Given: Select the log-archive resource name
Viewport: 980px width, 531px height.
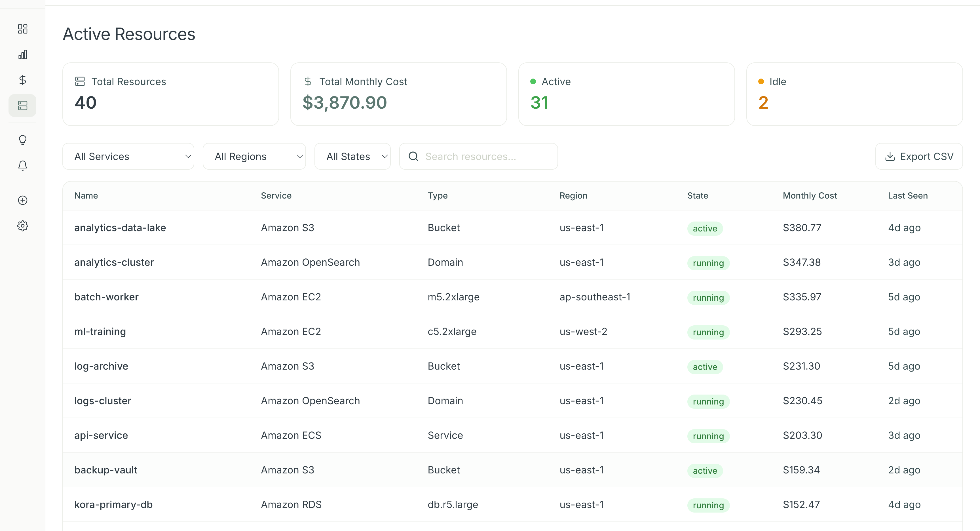Looking at the screenshot, I should pyautogui.click(x=101, y=366).
